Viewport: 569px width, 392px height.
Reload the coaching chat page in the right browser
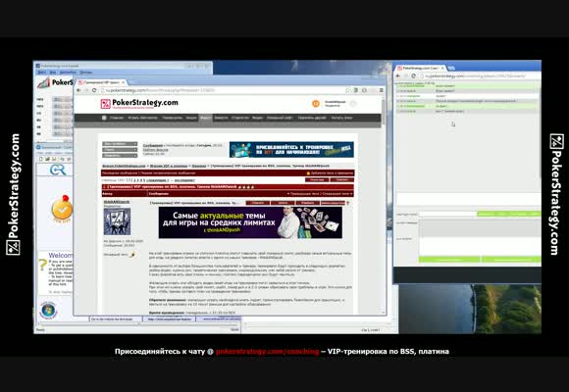coord(413,76)
